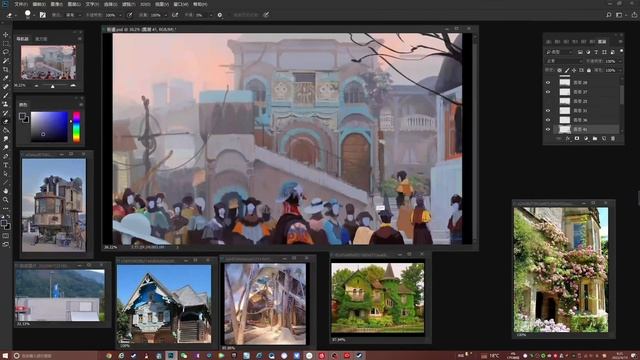Click the toolbar foreground/background color squares
The width and height of the screenshot is (640, 360).
click(6, 224)
